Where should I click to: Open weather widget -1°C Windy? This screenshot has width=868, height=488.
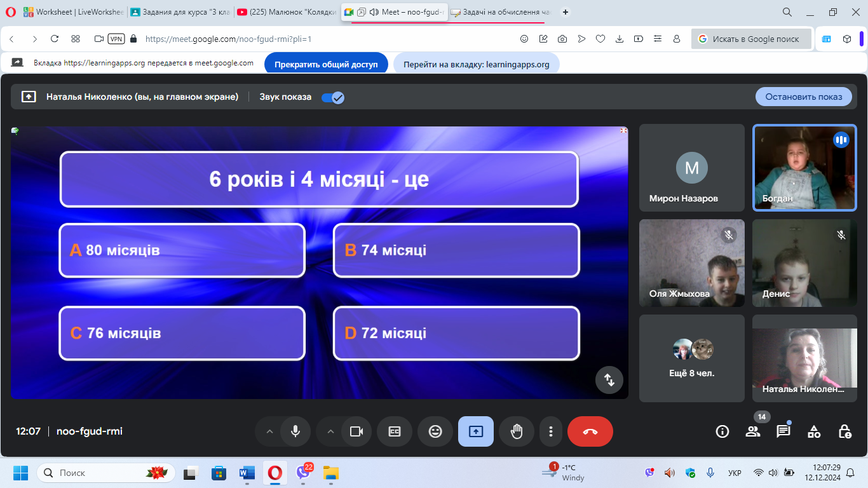[x=564, y=473]
